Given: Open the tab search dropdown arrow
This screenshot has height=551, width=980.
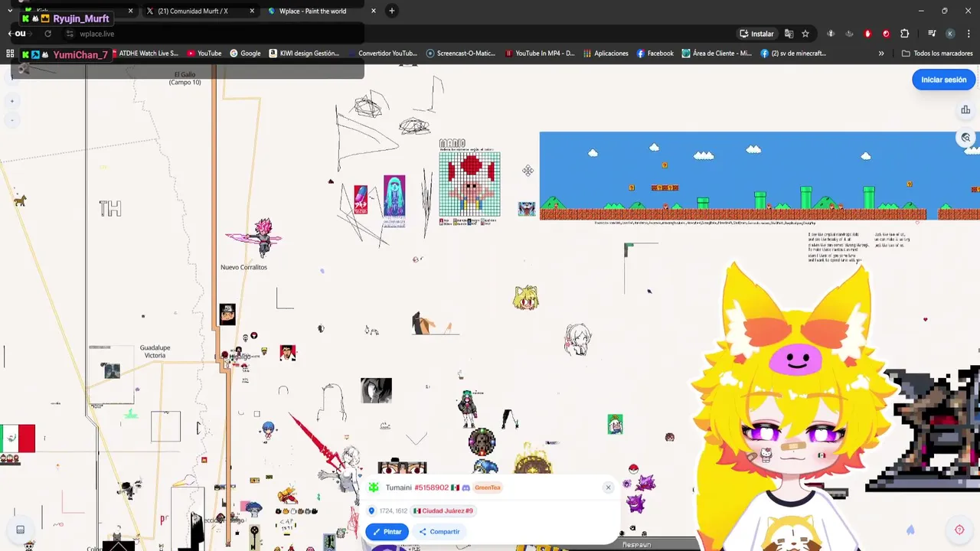Looking at the screenshot, I should point(10,11).
